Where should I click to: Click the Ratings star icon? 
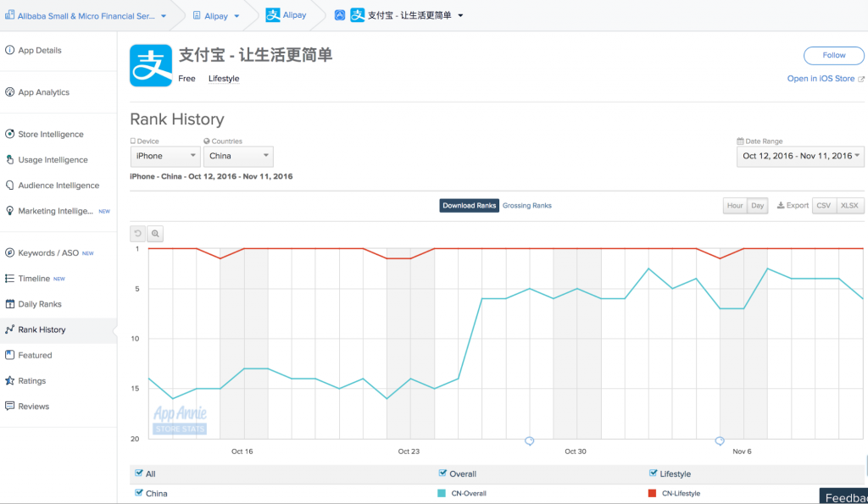coord(9,380)
